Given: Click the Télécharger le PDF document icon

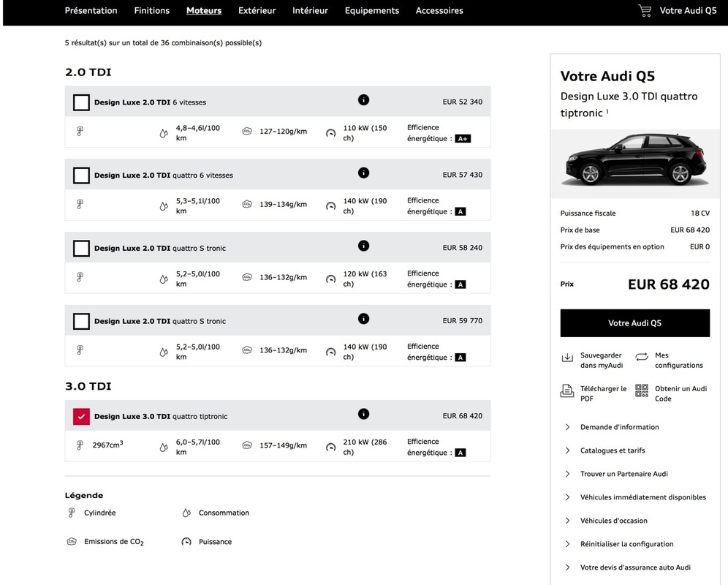Looking at the screenshot, I should [567, 391].
